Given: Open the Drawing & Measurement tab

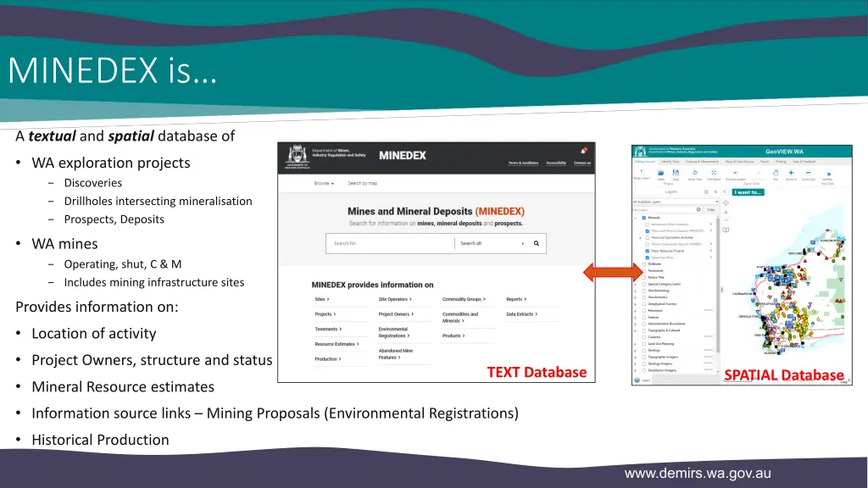Looking at the screenshot, I should coord(702,162).
